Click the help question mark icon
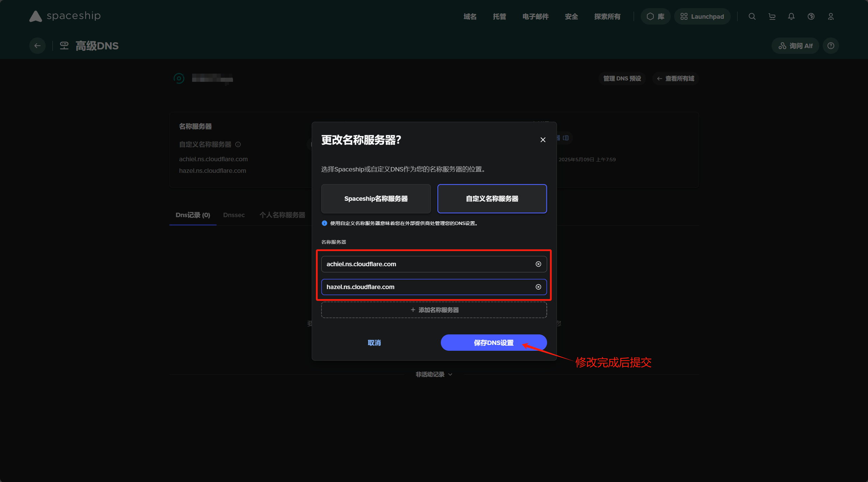868x482 pixels. [x=831, y=46]
